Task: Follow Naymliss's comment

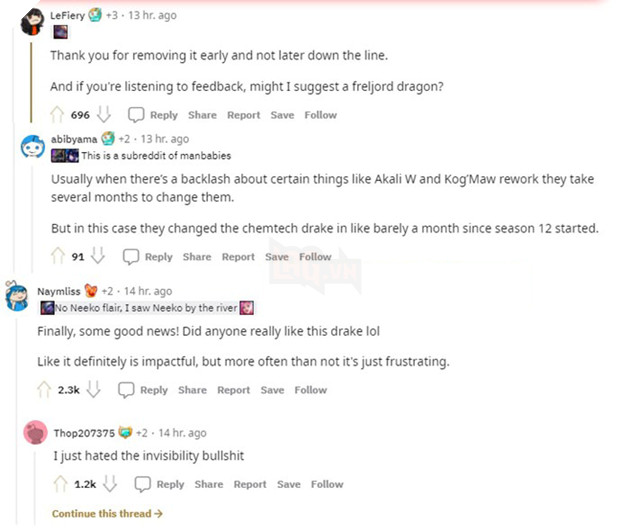Action: point(311,390)
